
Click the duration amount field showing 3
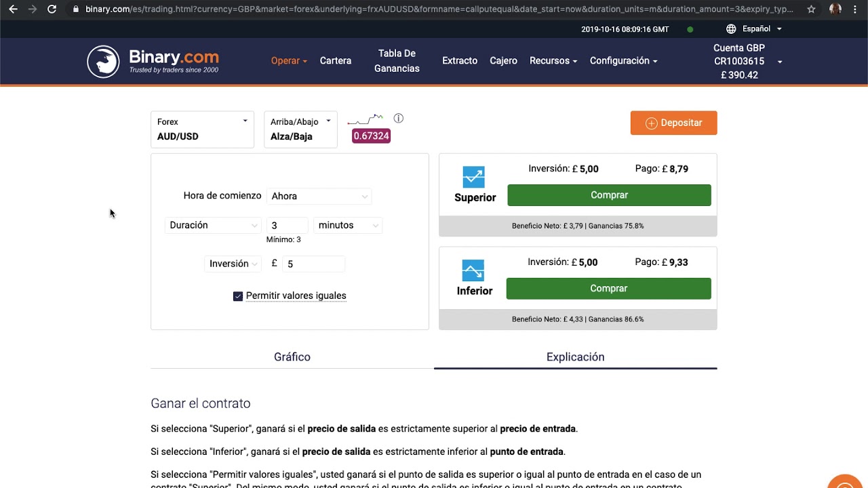tap(288, 226)
